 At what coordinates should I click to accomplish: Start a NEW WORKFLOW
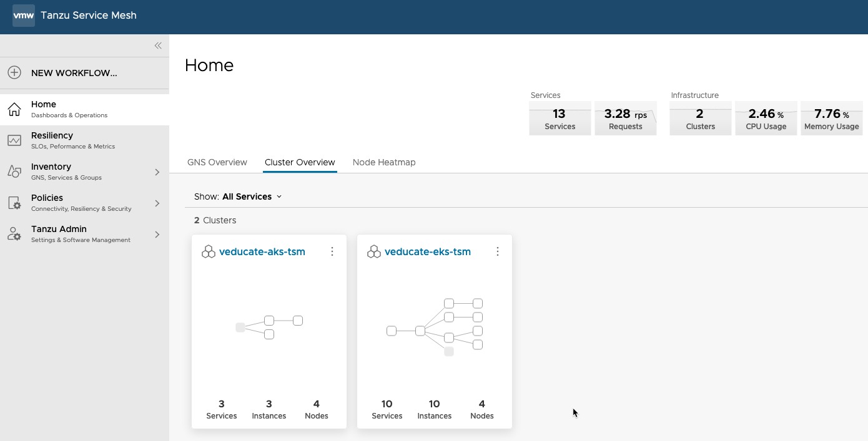tap(84, 72)
